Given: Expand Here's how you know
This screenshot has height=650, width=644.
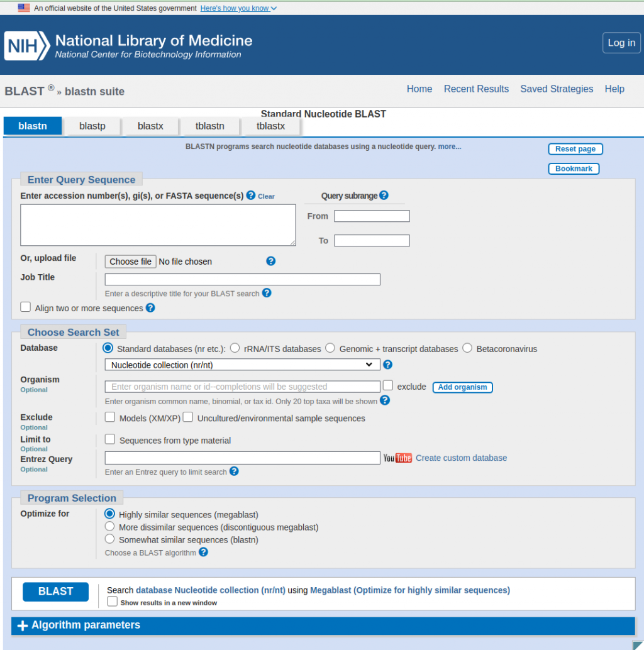Looking at the screenshot, I should [238, 8].
